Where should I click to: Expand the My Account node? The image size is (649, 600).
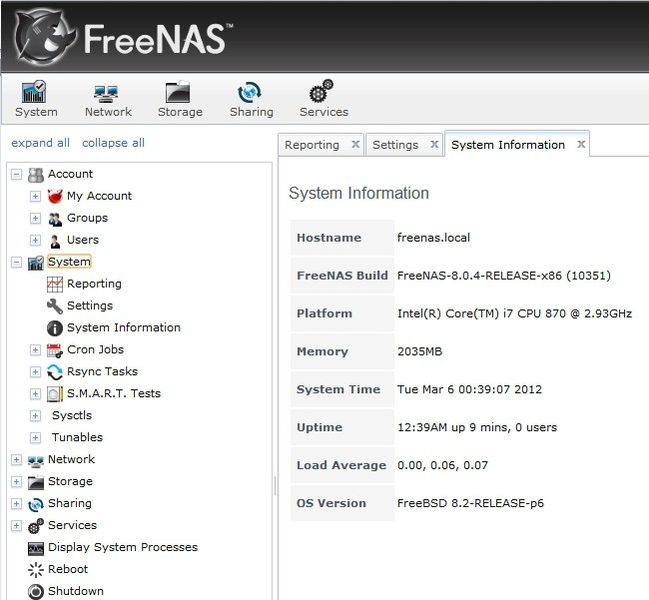click(x=35, y=196)
